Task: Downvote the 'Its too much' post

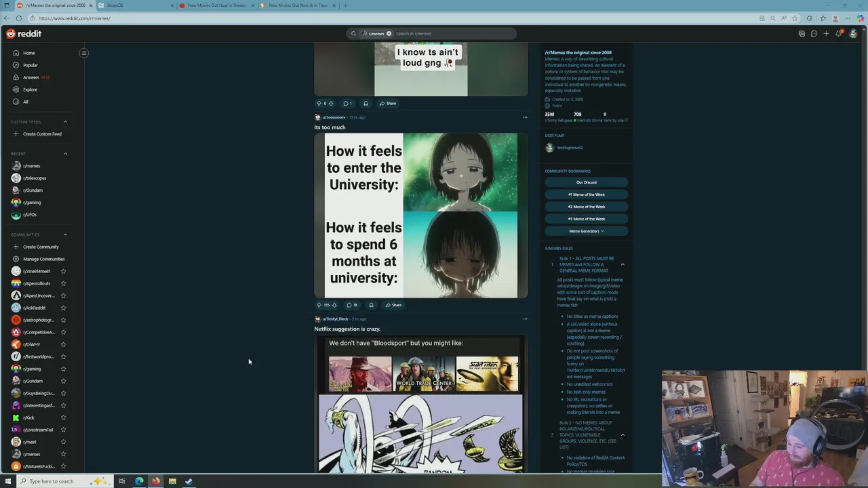Action: pos(334,305)
